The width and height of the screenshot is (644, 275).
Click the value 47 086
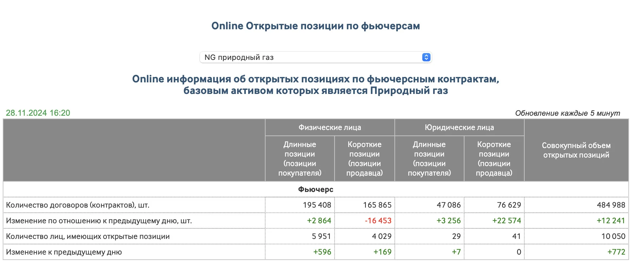tap(448, 205)
